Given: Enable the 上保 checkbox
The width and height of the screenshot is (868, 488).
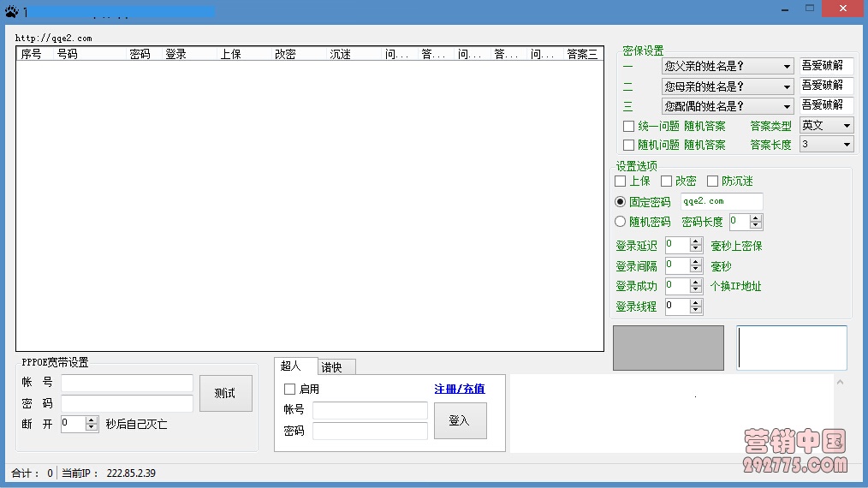Looking at the screenshot, I should click(621, 182).
